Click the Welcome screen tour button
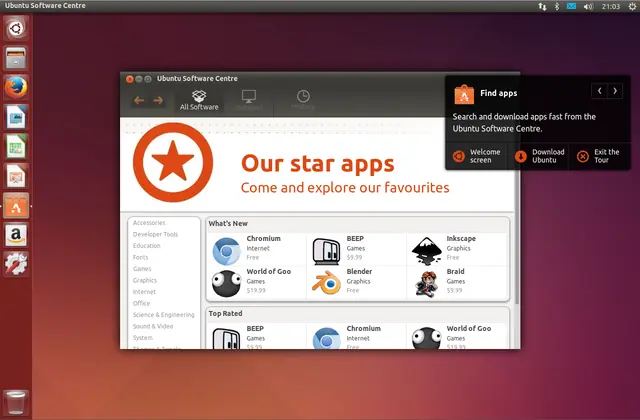Viewport: 640px width, 420px height. tap(476, 156)
